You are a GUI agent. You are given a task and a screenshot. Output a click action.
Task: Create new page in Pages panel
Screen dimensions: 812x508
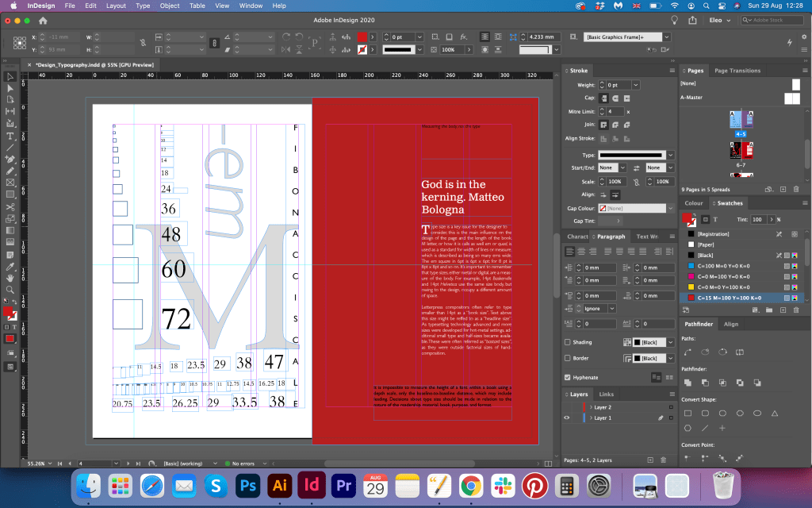pos(783,190)
